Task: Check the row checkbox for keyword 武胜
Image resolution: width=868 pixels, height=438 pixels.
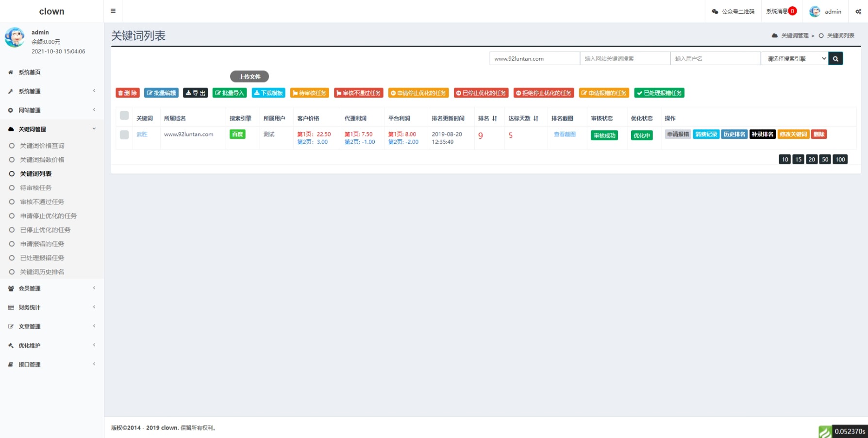Action: coord(124,135)
